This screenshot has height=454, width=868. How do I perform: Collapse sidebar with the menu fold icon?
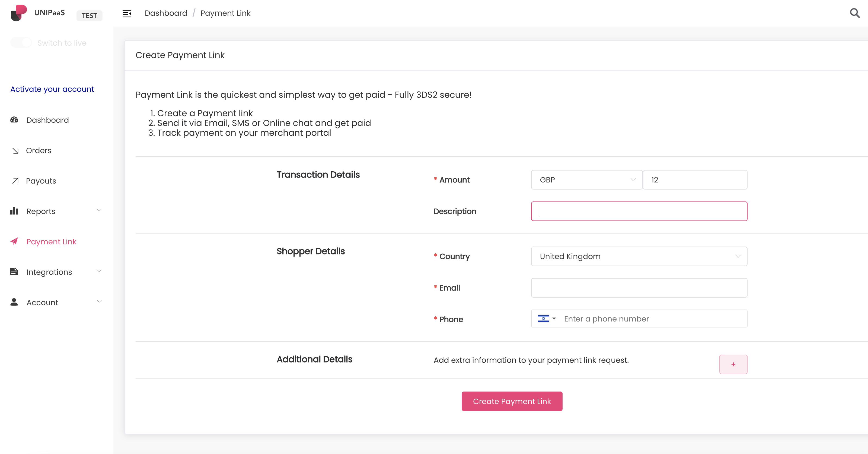pos(127,14)
